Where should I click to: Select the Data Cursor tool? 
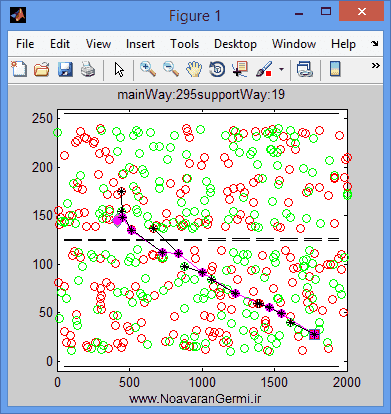[240, 69]
